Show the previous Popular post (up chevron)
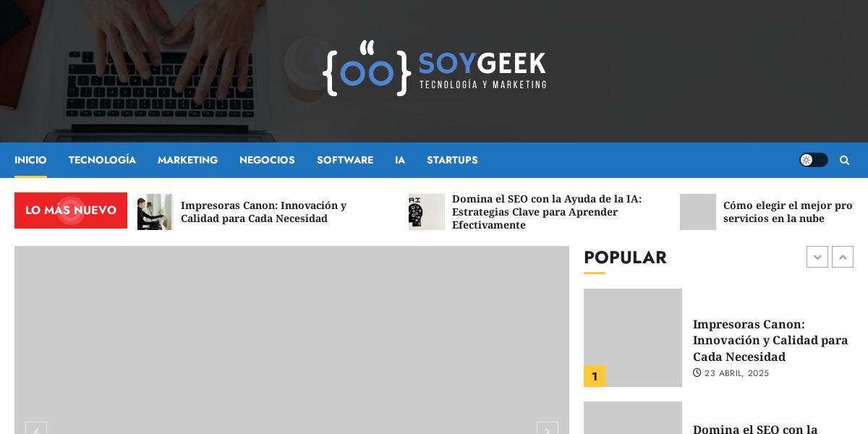The width and height of the screenshot is (868, 434). coord(843,257)
